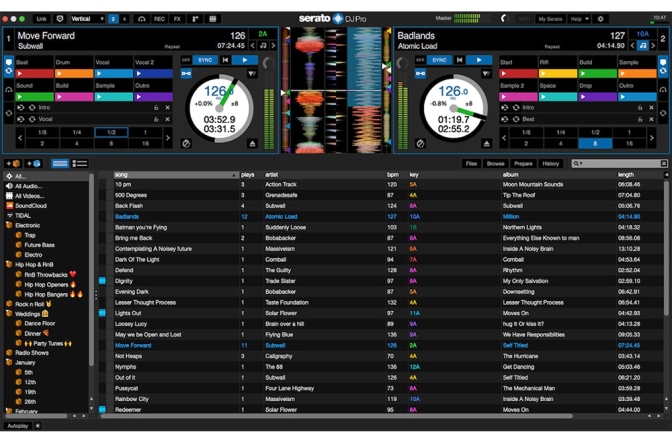Image resolution: width=672 pixels, height=440 pixels.
Task: Shift key up on deck 1
Action: coord(273,45)
